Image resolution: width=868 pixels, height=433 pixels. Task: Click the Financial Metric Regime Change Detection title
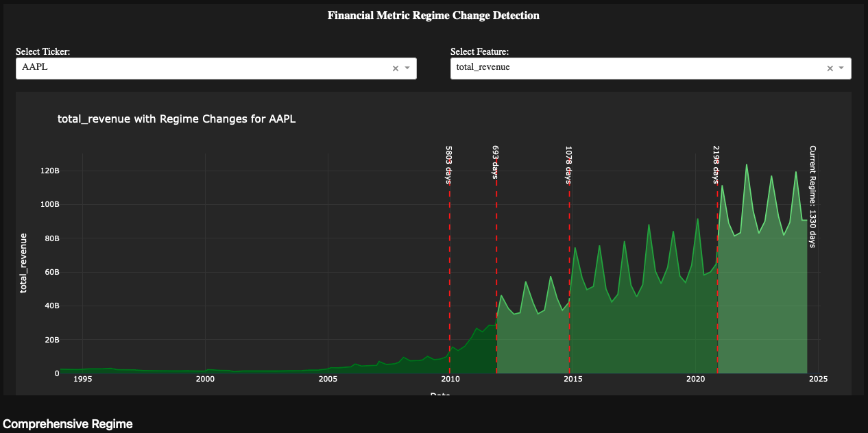[x=433, y=15]
